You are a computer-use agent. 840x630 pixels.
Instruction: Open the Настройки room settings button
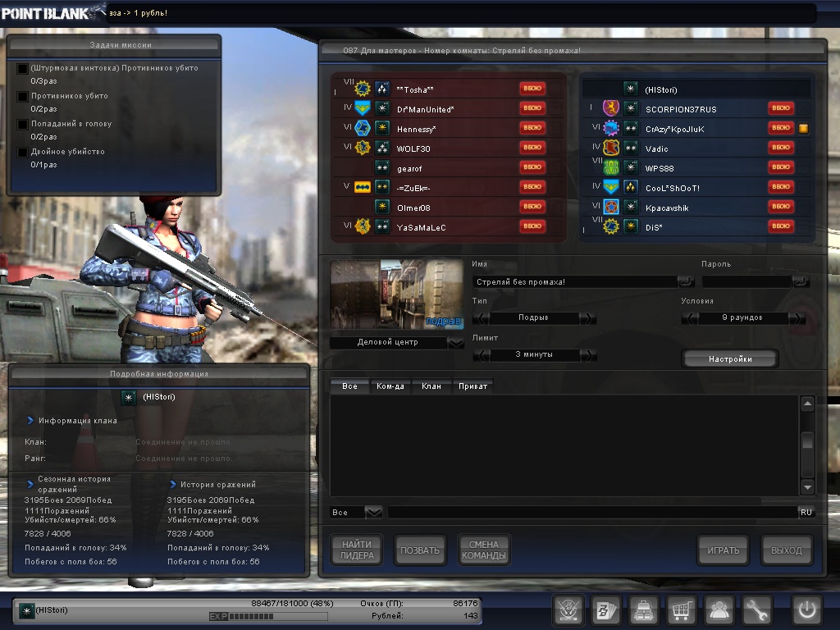click(x=730, y=359)
